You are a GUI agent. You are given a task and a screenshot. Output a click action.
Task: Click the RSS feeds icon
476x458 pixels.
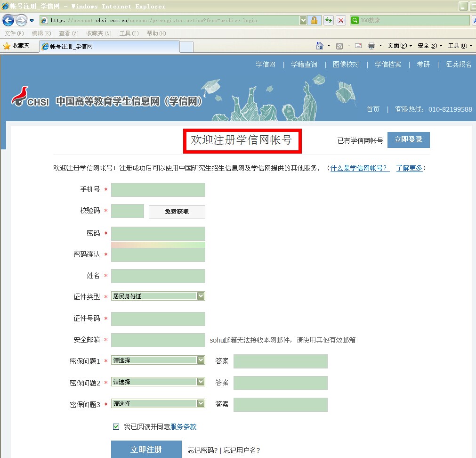(339, 46)
